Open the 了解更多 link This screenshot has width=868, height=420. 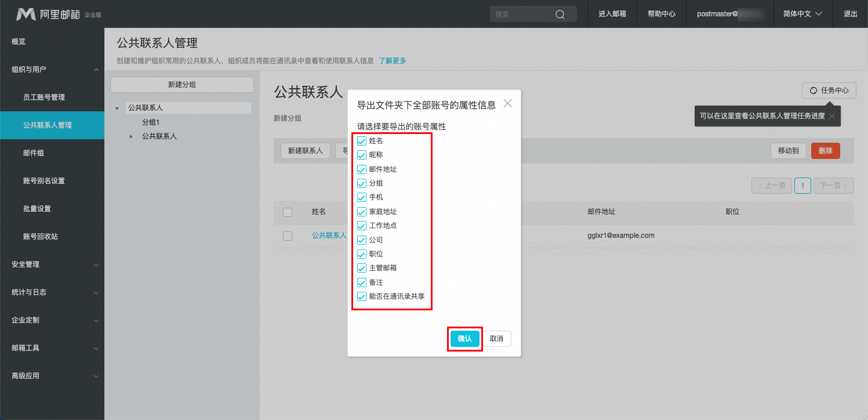pos(393,60)
